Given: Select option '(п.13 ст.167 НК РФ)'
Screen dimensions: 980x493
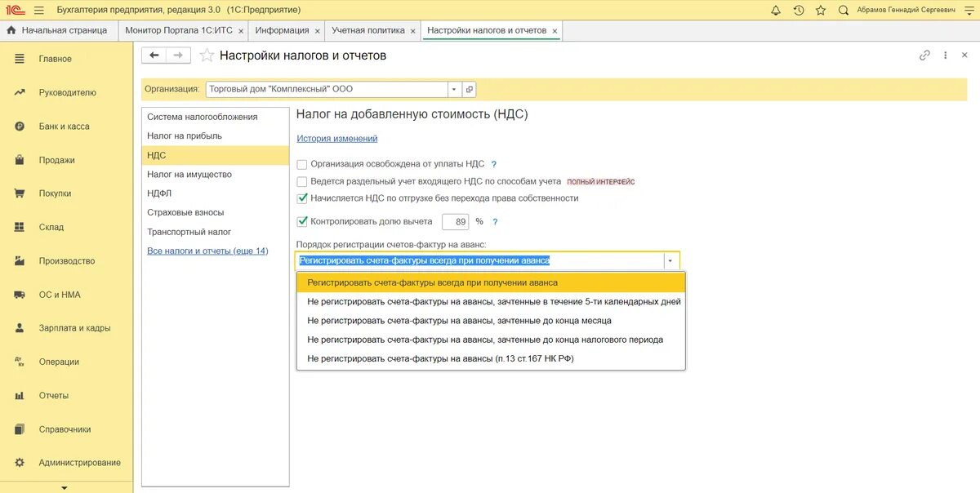Looking at the screenshot, I should (491, 358).
